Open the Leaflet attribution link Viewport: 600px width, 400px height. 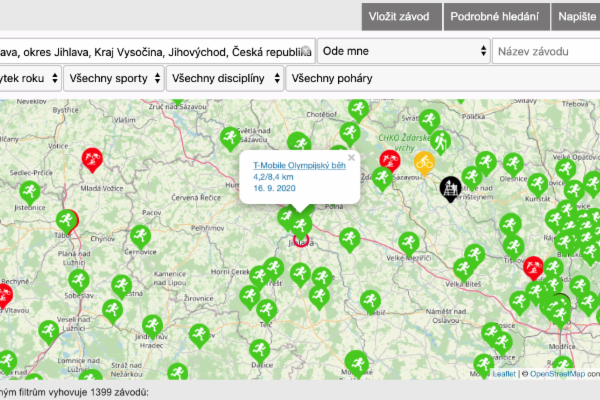click(504, 373)
